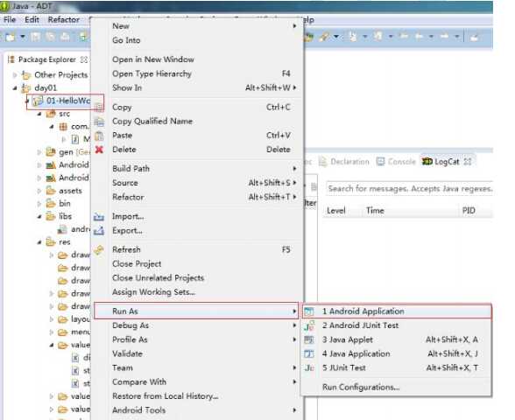Viewport: 515px width, 420px height.
Task: Click the Java Applet icon
Action: (x=309, y=339)
